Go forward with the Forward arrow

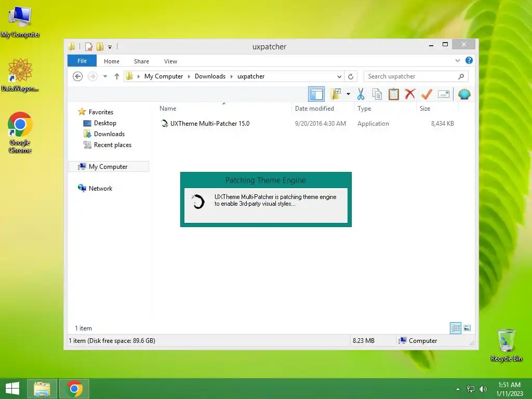92,76
